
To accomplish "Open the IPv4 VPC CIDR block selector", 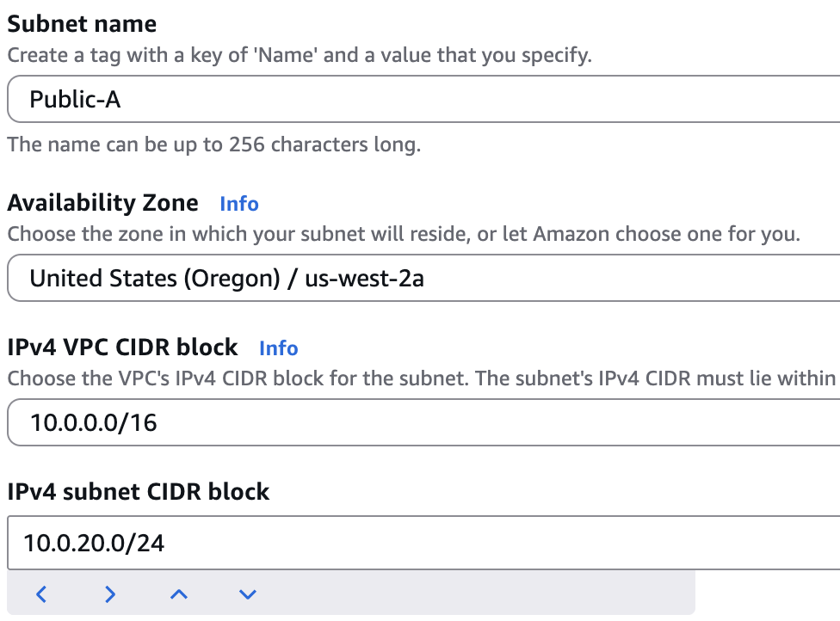I will [x=420, y=422].
